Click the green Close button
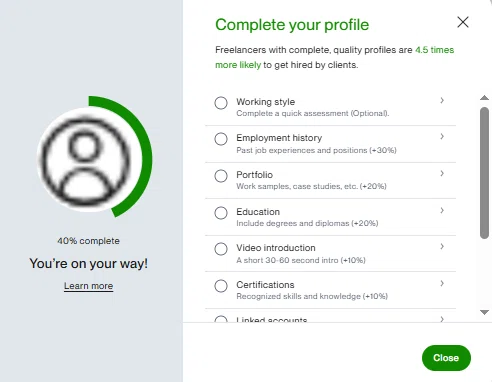The height and width of the screenshot is (382, 492). click(x=446, y=358)
